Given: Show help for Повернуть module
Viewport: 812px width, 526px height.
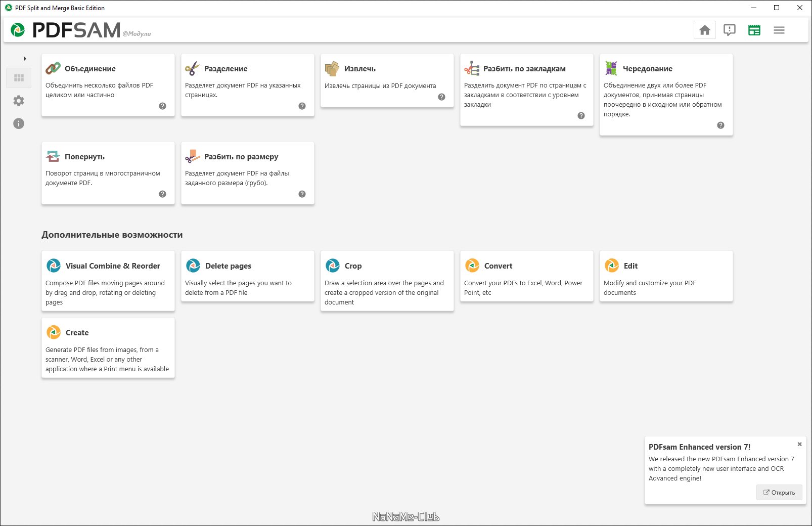Looking at the screenshot, I should [162, 194].
